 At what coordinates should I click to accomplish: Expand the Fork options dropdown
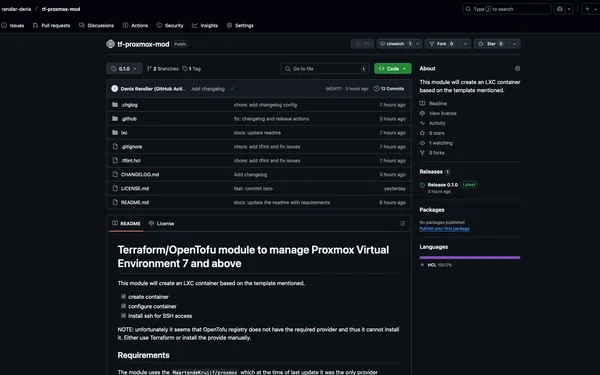[x=465, y=44]
